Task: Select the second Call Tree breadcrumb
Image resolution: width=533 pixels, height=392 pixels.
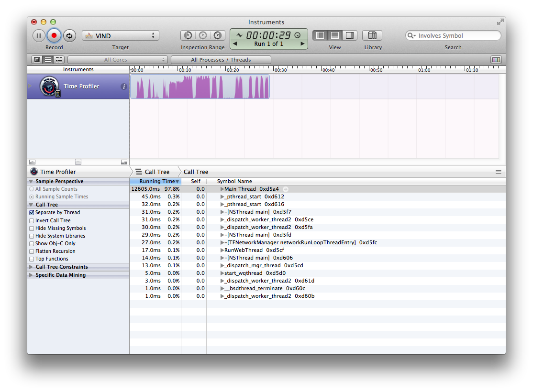Action: tap(196, 172)
